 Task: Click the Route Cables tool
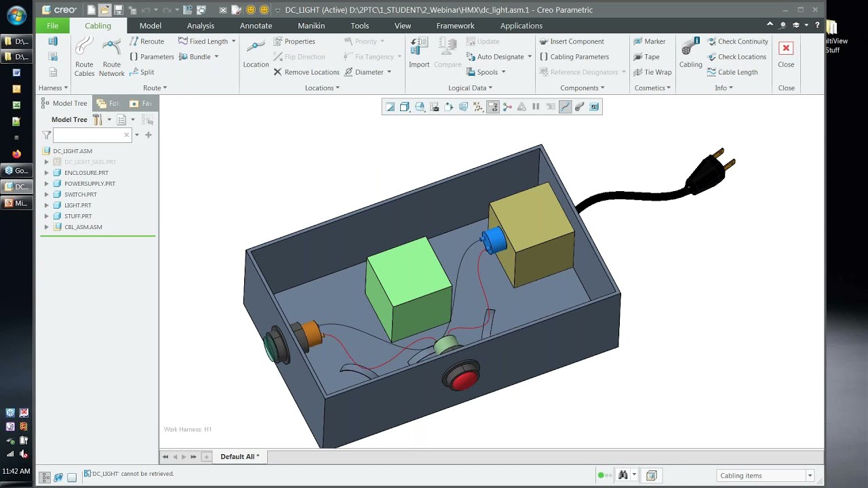84,57
